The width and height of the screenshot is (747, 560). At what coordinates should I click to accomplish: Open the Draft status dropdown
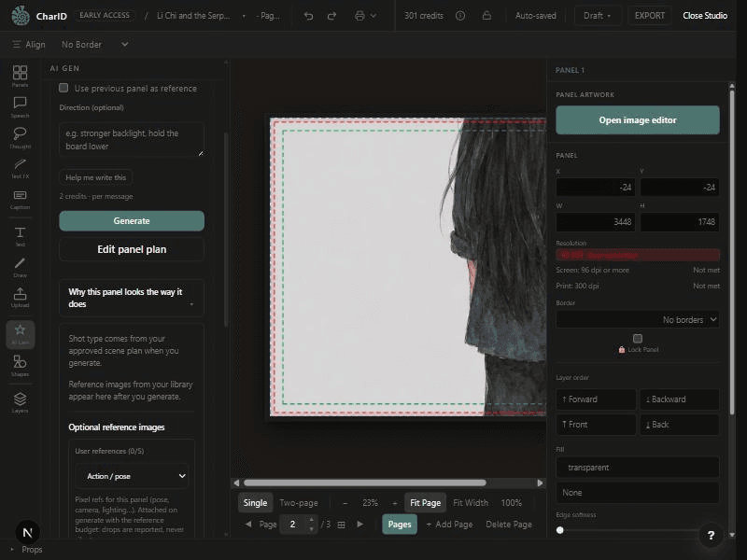(597, 16)
